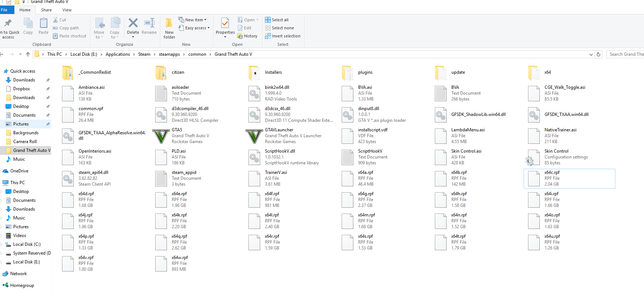
Task: Click Paste shortcut in Clipboard group
Action: (x=69, y=36)
